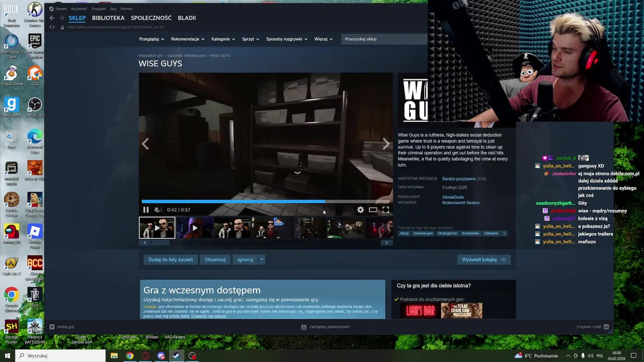644x362 pixels.
Task: Open Wszystkie gry breadcrumb link
Action: tap(151, 55)
